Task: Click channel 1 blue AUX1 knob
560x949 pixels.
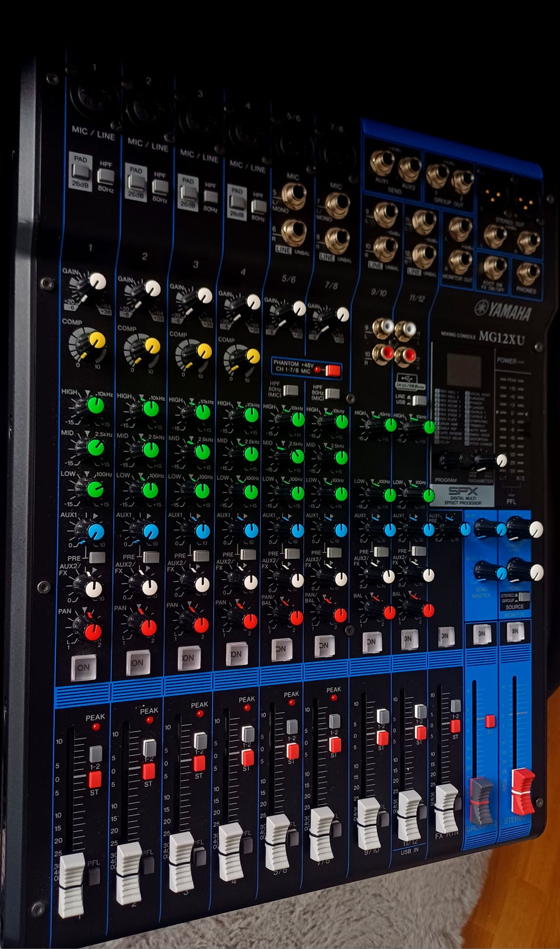Action: [x=92, y=531]
